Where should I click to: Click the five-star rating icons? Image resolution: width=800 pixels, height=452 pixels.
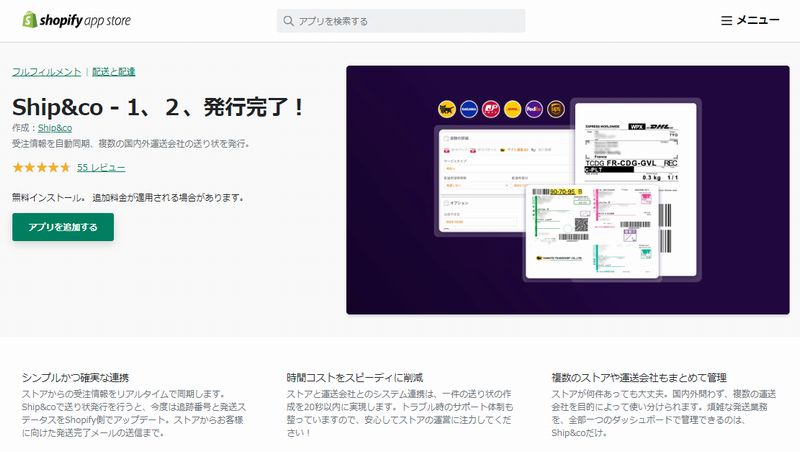click(x=41, y=167)
